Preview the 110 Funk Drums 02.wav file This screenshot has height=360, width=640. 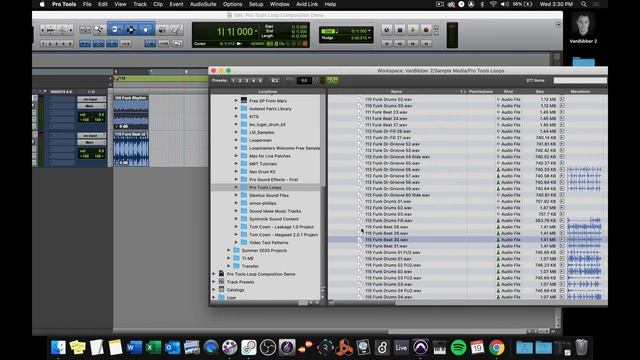[x=562, y=99]
